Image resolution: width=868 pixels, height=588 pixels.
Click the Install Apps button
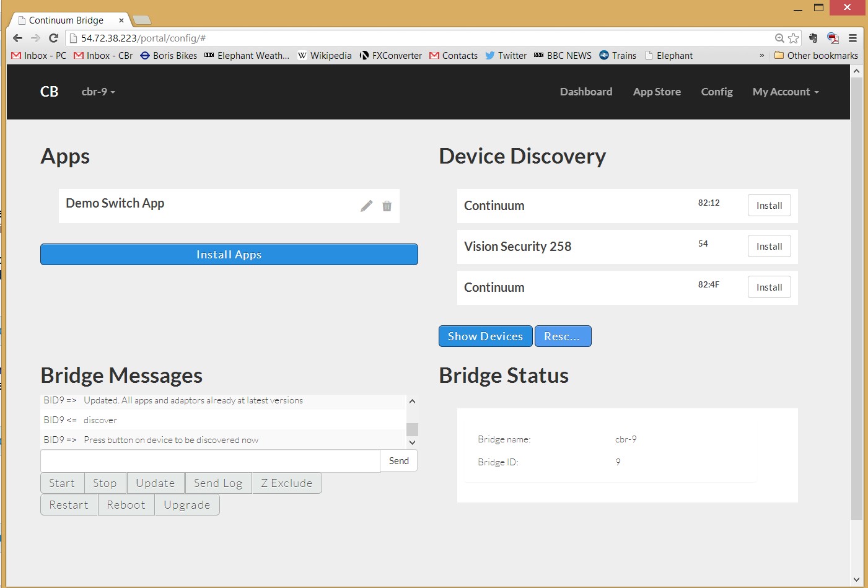coord(229,254)
